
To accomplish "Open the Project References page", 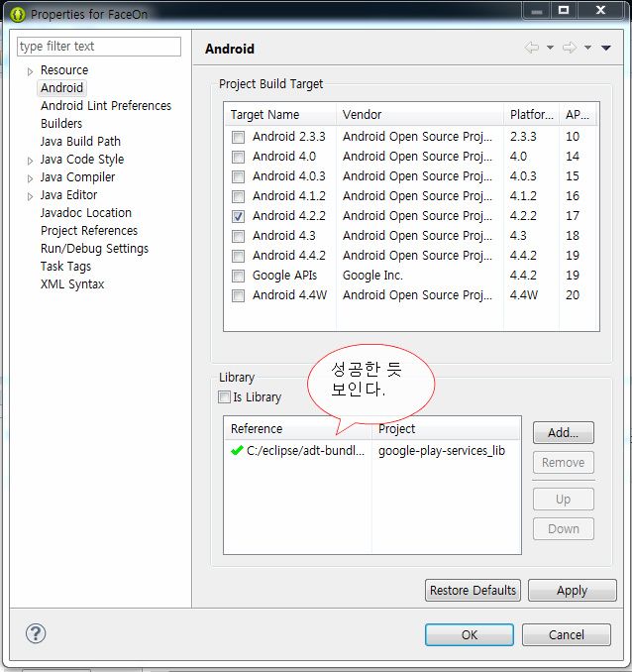I will [x=89, y=231].
